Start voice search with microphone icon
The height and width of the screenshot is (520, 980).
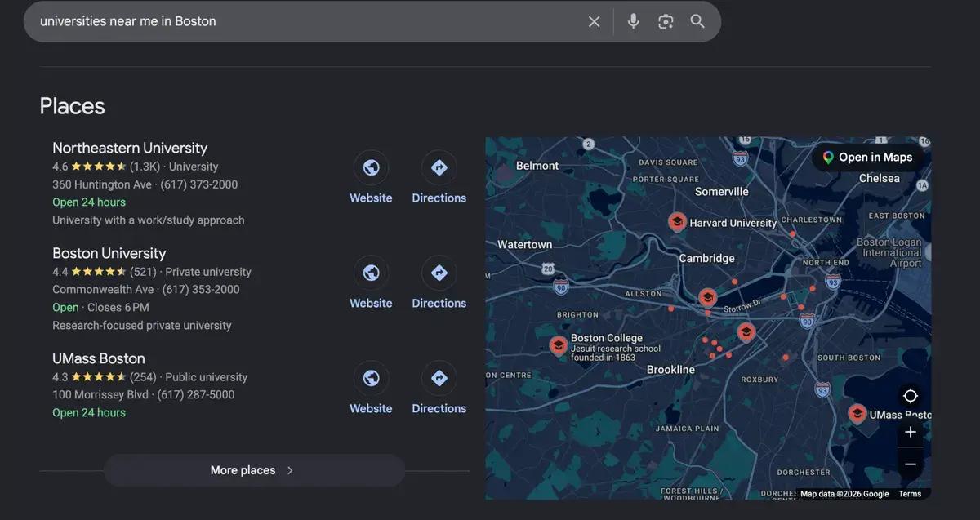coord(633,21)
